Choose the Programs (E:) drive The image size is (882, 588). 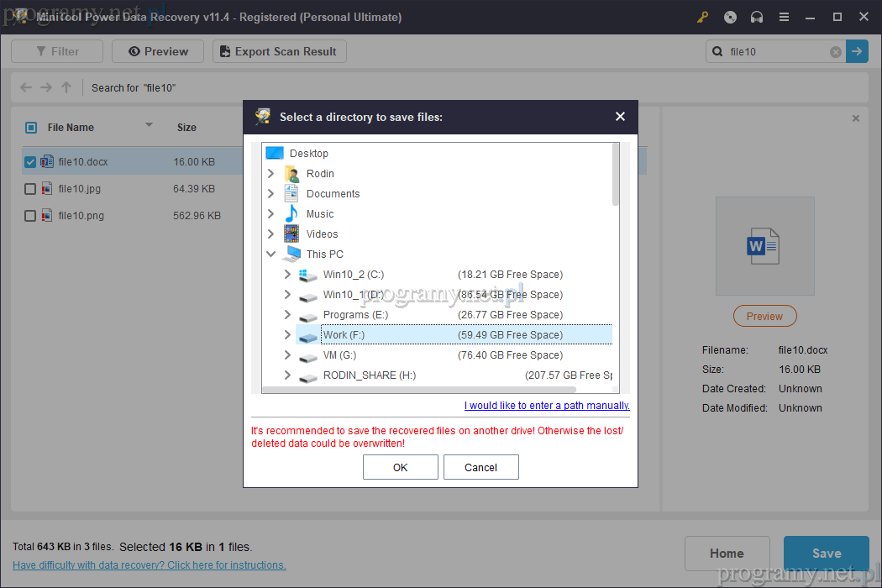[355, 315]
